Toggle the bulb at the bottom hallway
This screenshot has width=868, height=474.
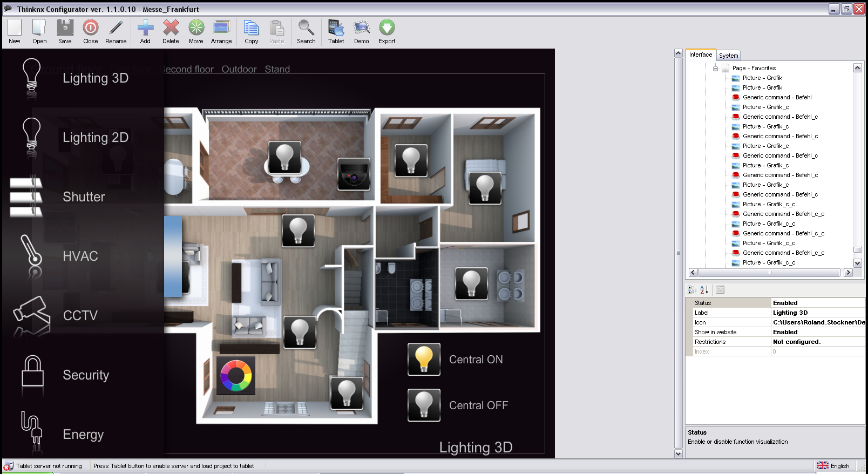tap(346, 393)
